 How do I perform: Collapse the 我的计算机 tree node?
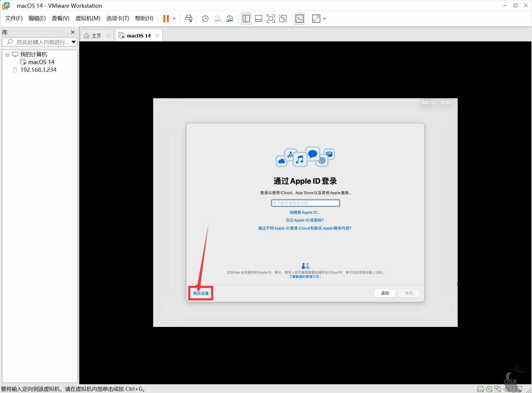point(7,54)
